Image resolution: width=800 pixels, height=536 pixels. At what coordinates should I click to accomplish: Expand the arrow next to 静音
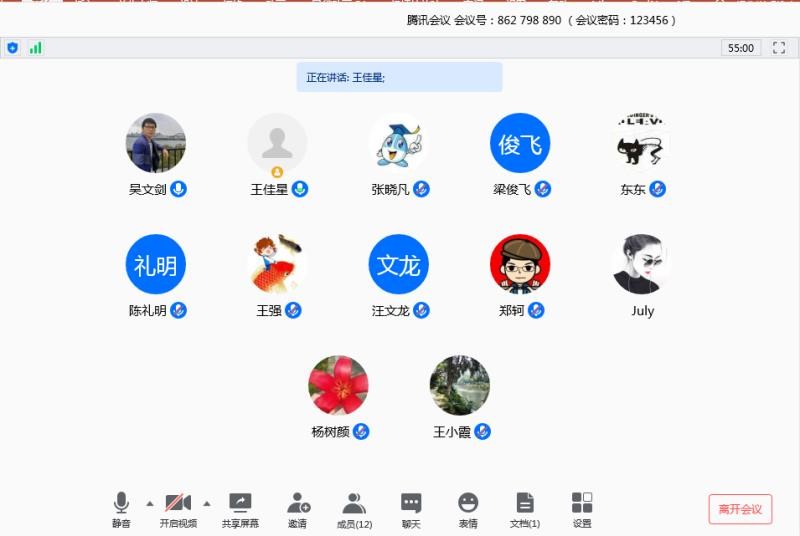tap(150, 503)
